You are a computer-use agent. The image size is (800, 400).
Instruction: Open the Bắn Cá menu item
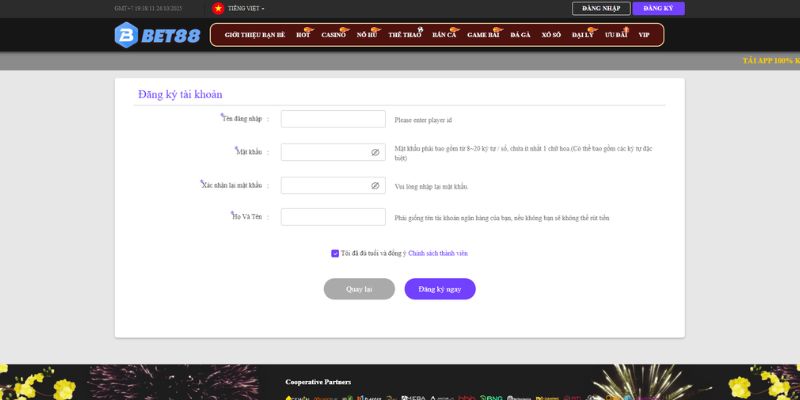tap(444, 35)
